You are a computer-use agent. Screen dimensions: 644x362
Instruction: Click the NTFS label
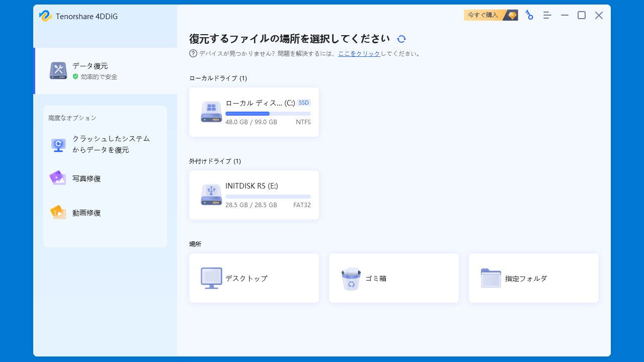click(303, 122)
